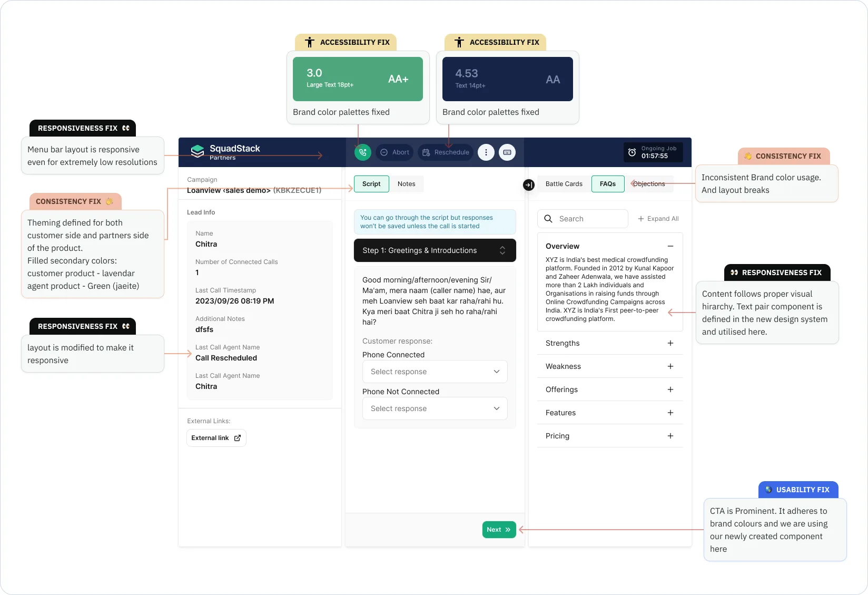Click the External link open icon
868x595 pixels.
238,438
